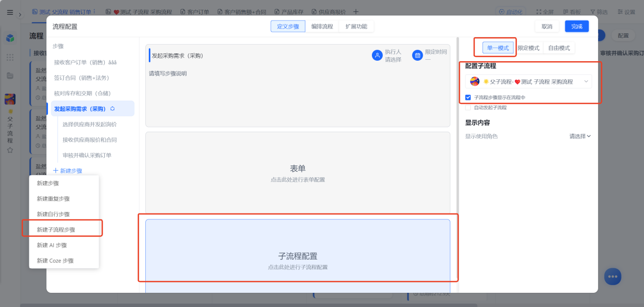The image size is (644, 307).
Task: Expand the sidebar arrow beside the hamburger menu
Action: (x=20, y=15)
